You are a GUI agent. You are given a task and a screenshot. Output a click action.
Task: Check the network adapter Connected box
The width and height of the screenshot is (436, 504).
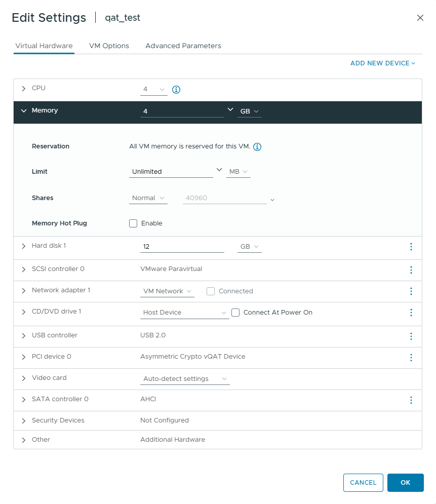(x=211, y=291)
